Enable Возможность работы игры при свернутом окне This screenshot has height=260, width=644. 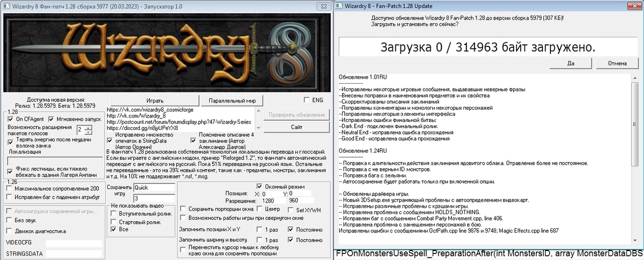tap(184, 218)
